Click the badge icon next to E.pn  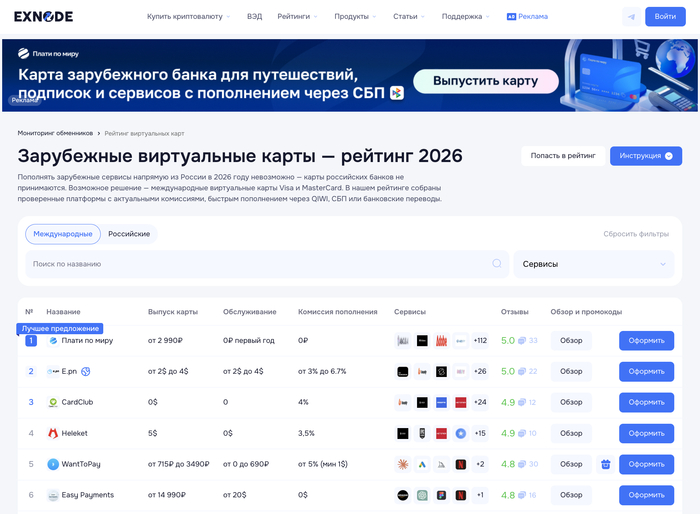click(87, 371)
